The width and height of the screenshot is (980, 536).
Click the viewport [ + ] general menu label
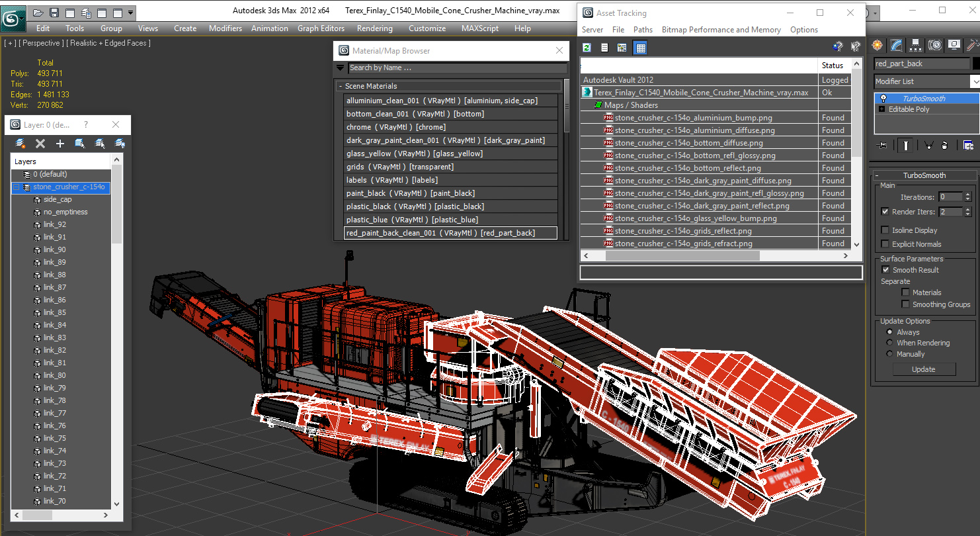pos(9,43)
